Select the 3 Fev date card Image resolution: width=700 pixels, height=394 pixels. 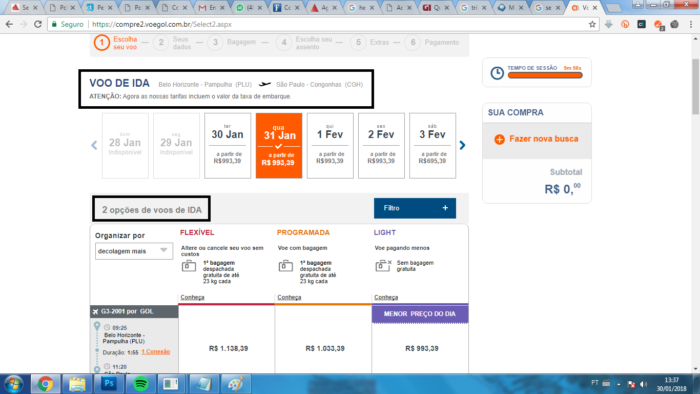(433, 146)
